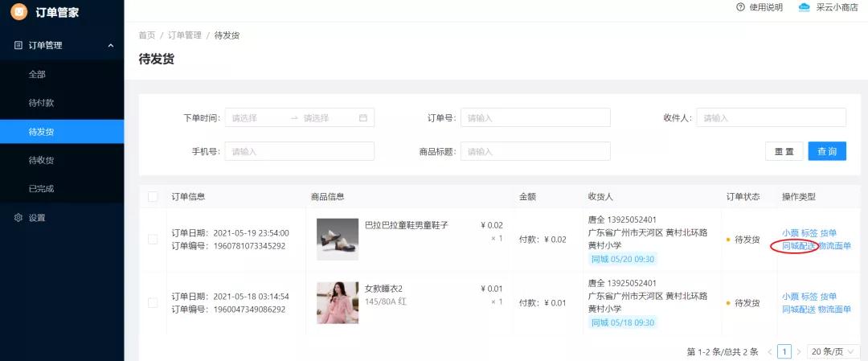Screen dimensions: 868x361
Task: Click 小票 for the 童鞋 order
Action: 791,232
